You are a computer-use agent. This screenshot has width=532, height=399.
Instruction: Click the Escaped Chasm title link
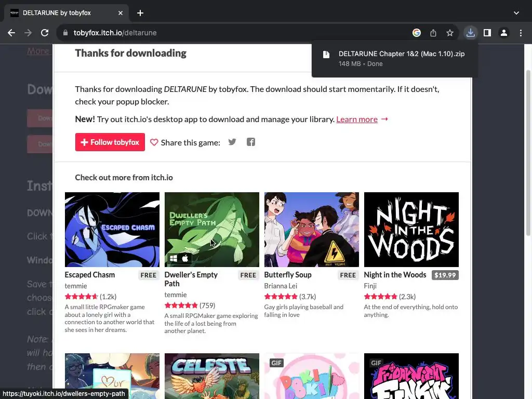[90, 275]
